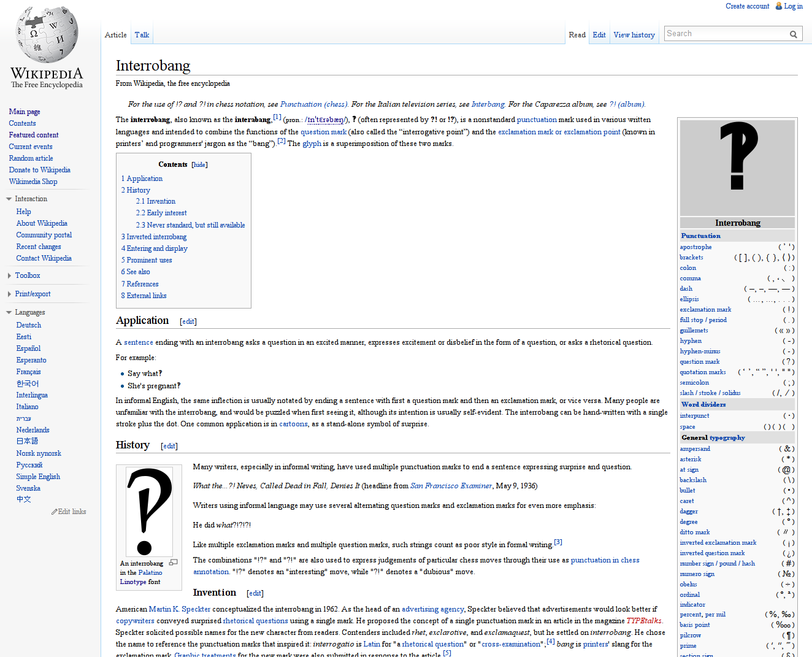Expand the Toolbox sidebar section

click(9, 276)
